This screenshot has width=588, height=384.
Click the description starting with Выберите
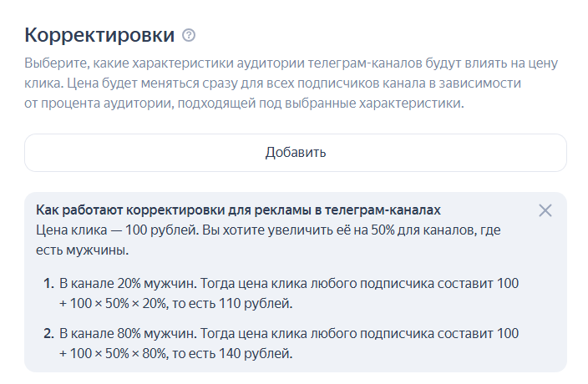coord(291,63)
